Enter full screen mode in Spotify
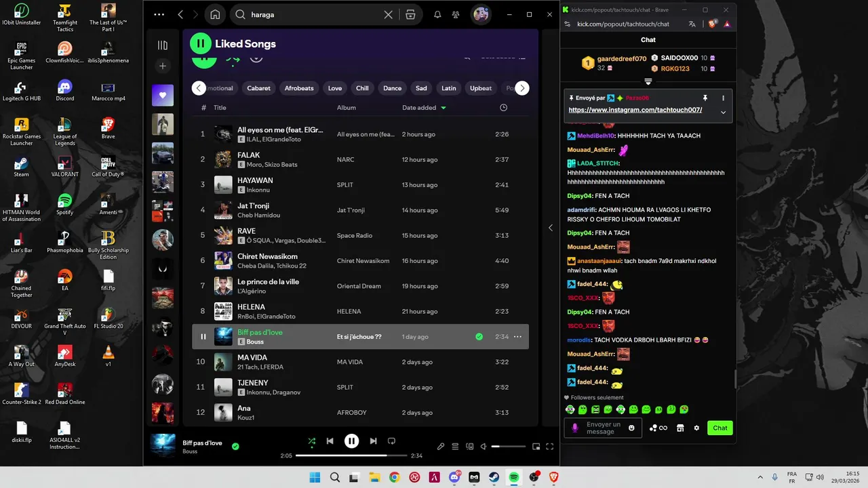 pyautogui.click(x=550, y=447)
